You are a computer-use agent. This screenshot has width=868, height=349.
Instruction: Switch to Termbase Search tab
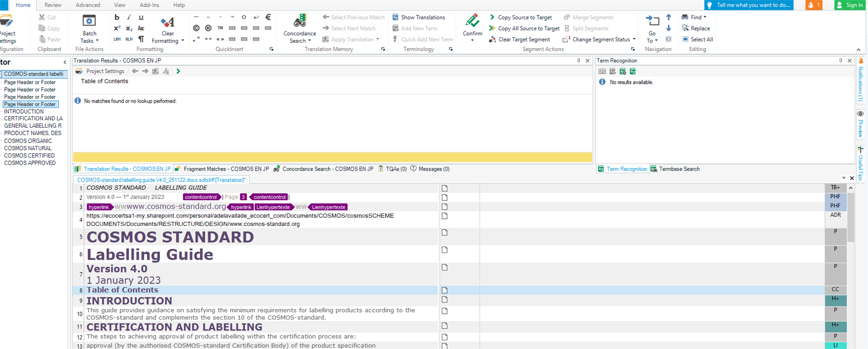coord(675,169)
